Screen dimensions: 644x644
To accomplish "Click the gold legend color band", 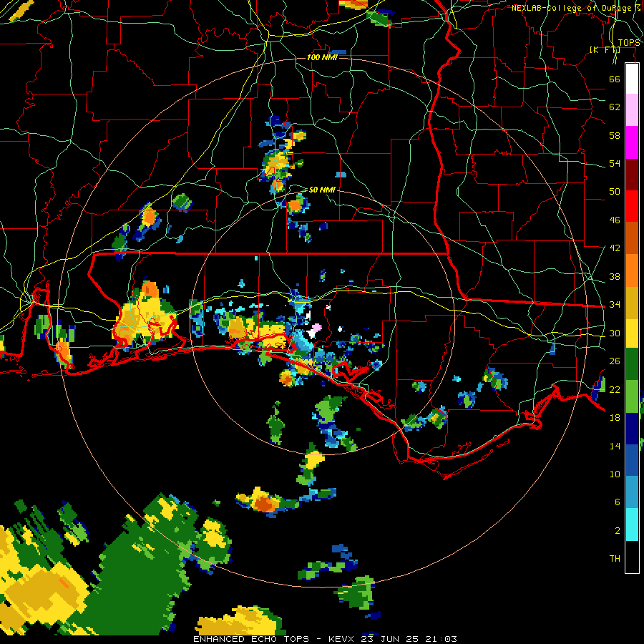I will coord(632,303).
